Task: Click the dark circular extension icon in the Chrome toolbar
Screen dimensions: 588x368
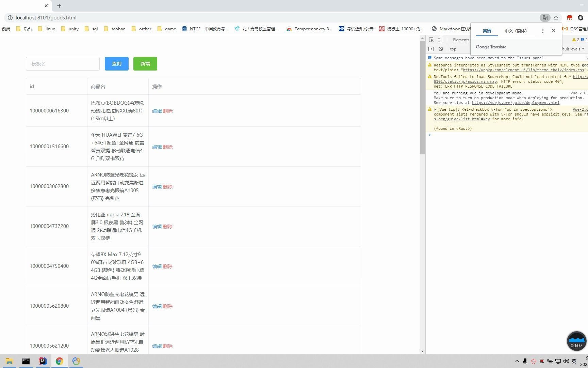Action: (581, 18)
